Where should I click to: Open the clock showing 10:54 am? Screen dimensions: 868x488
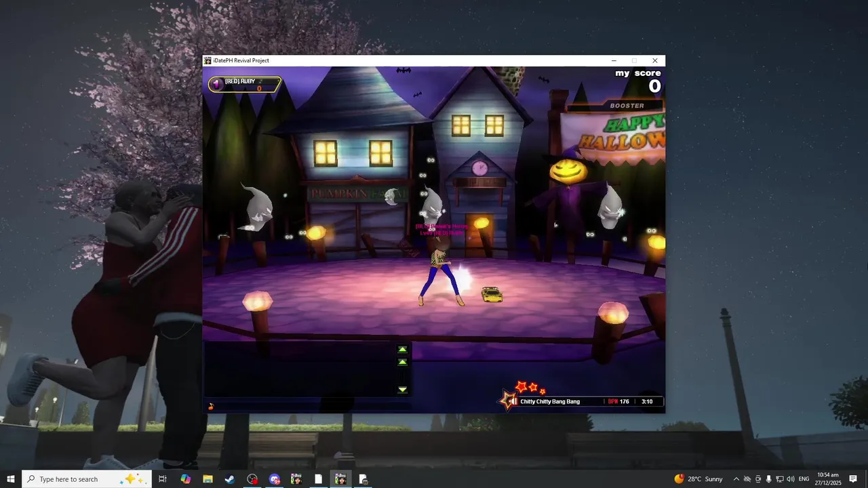point(828,479)
